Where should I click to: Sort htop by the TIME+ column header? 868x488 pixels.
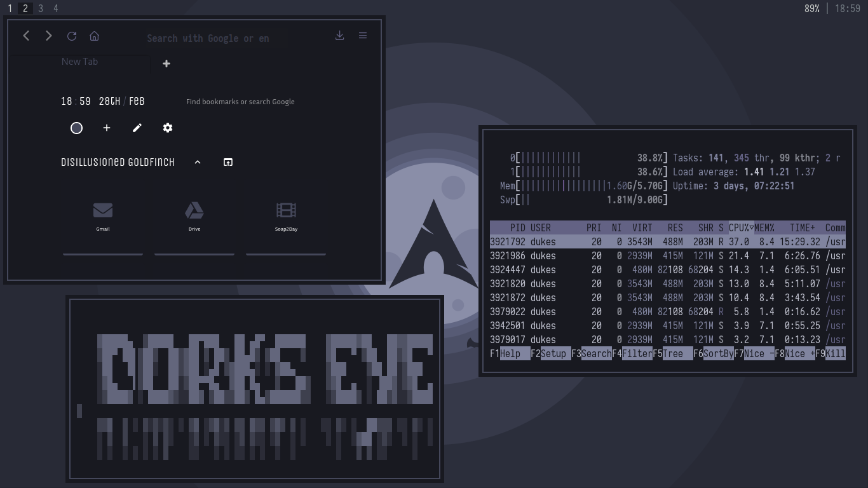click(x=803, y=227)
